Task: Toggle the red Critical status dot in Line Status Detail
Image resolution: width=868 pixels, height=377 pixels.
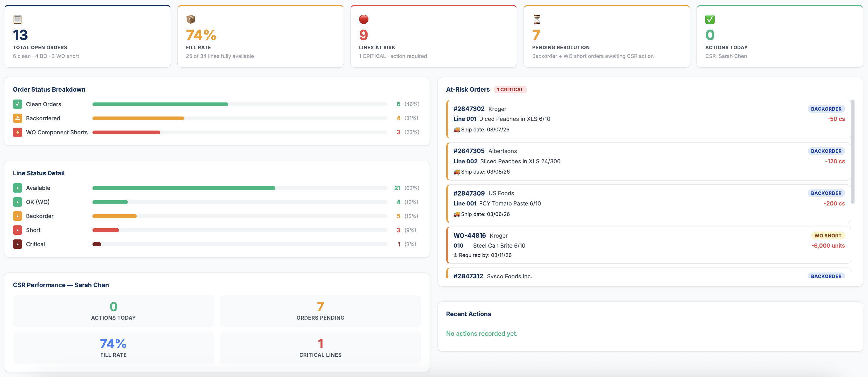Action: (x=17, y=244)
